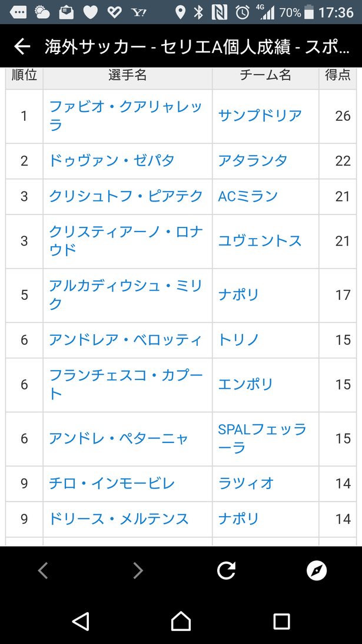Viewport: 362px width, 644px height.
Task: Click the 選手名 column header
Action: click(x=128, y=75)
